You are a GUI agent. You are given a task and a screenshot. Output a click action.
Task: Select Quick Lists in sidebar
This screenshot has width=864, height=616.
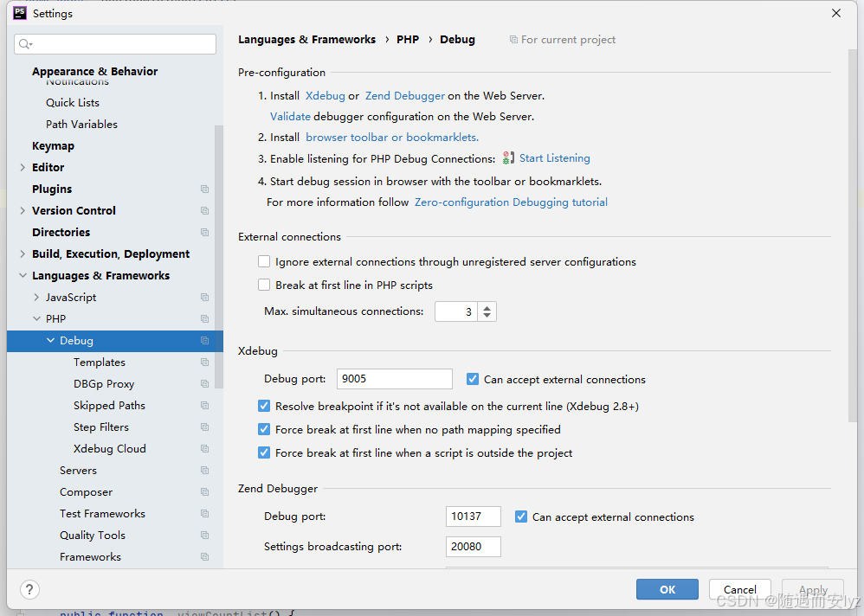pyautogui.click(x=73, y=102)
